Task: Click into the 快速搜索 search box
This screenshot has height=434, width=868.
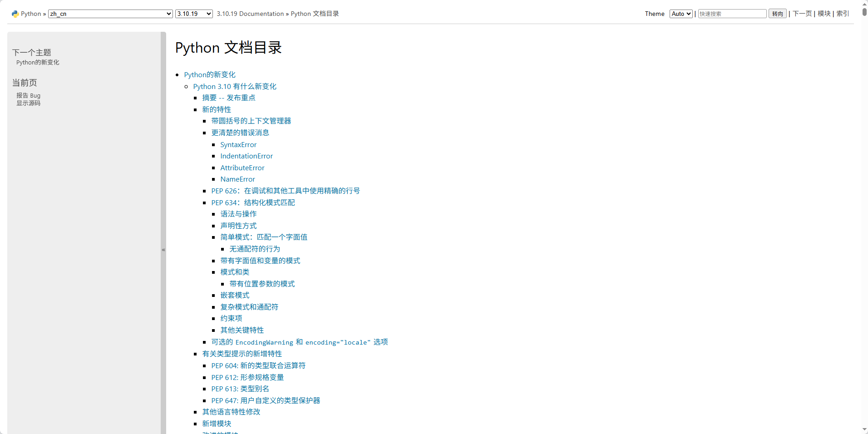Action: click(732, 14)
